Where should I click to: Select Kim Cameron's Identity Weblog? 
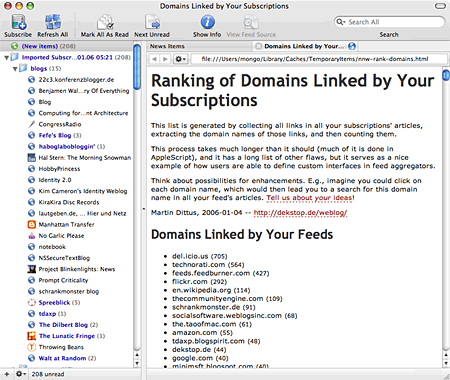[x=83, y=191]
